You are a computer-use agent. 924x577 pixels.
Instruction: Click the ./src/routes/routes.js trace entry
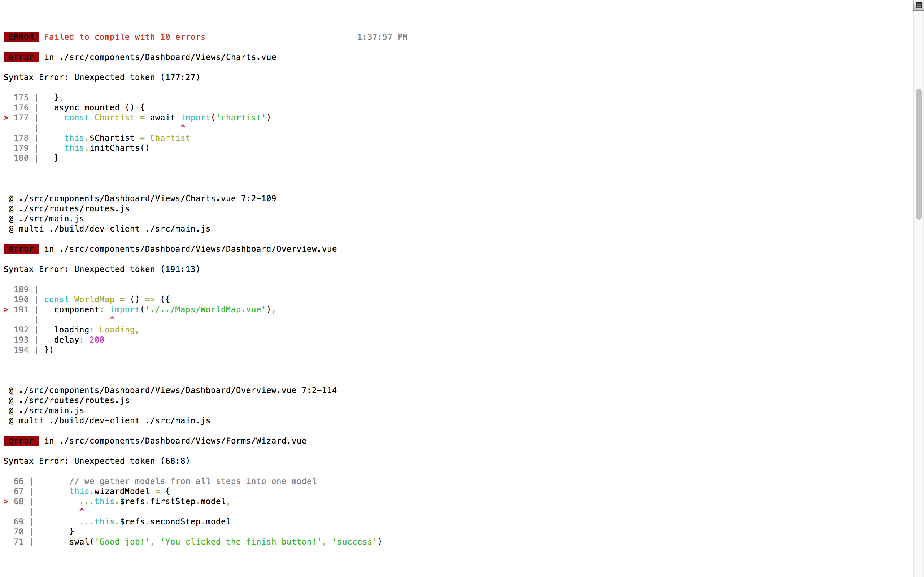[x=69, y=208]
